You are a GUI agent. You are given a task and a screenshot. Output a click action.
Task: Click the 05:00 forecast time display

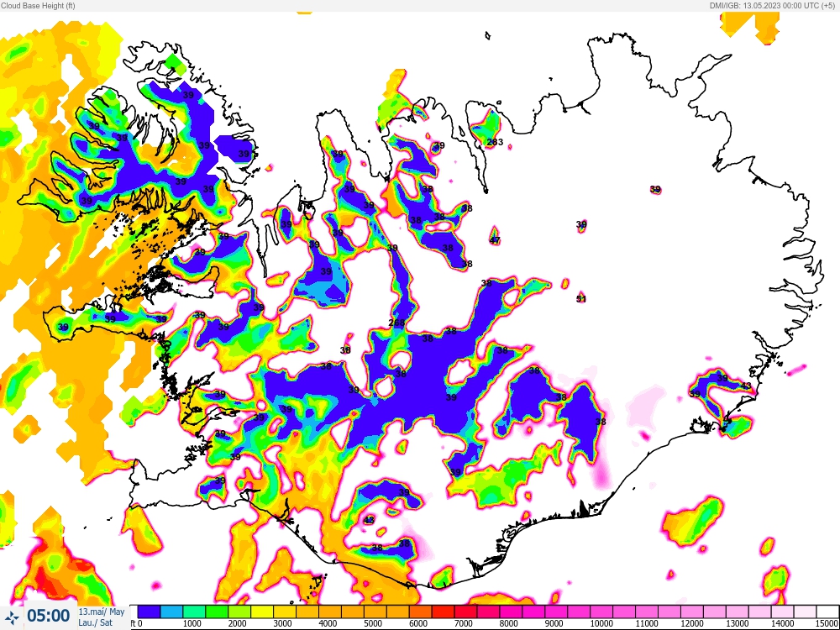[x=48, y=616]
